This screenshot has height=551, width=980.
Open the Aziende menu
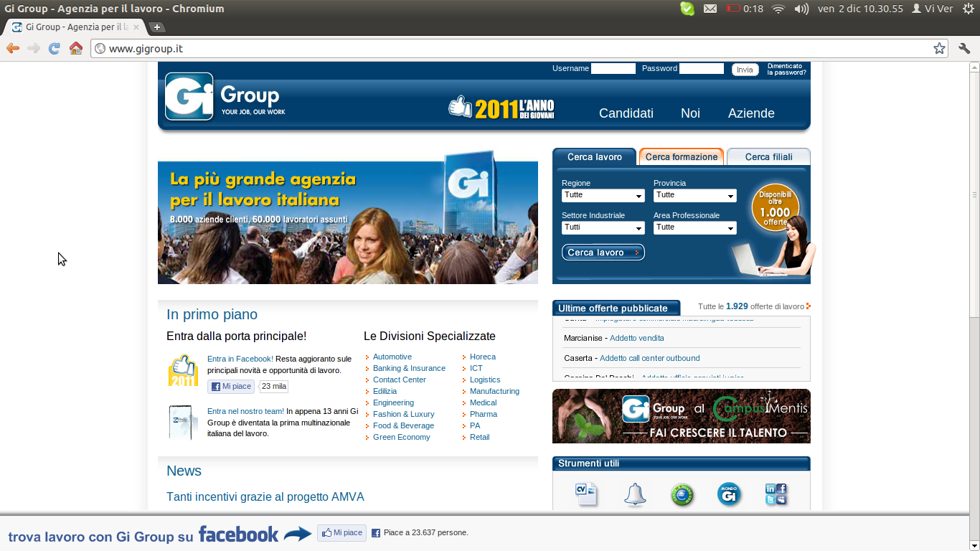pos(751,113)
